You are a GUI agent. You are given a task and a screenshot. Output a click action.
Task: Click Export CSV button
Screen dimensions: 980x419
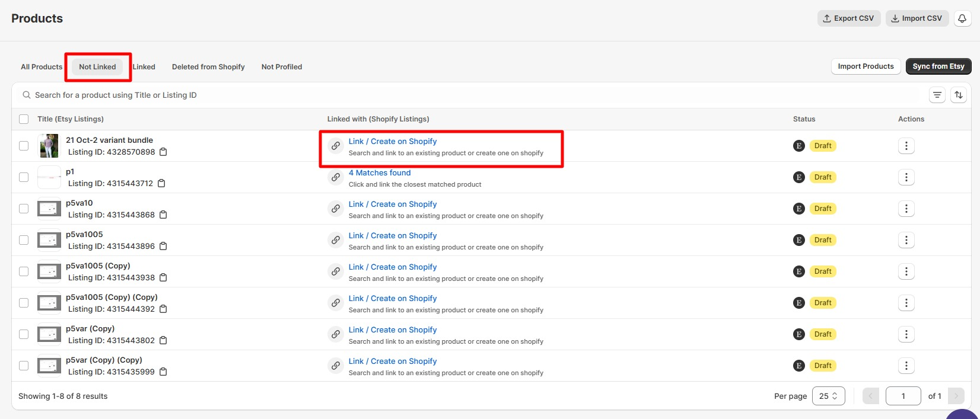tap(849, 18)
